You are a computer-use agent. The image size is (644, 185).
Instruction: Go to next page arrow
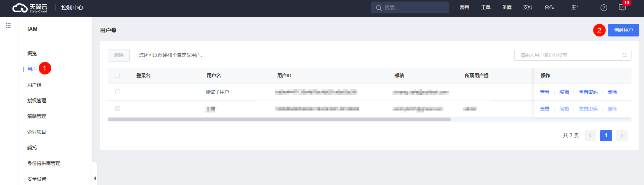(622, 136)
